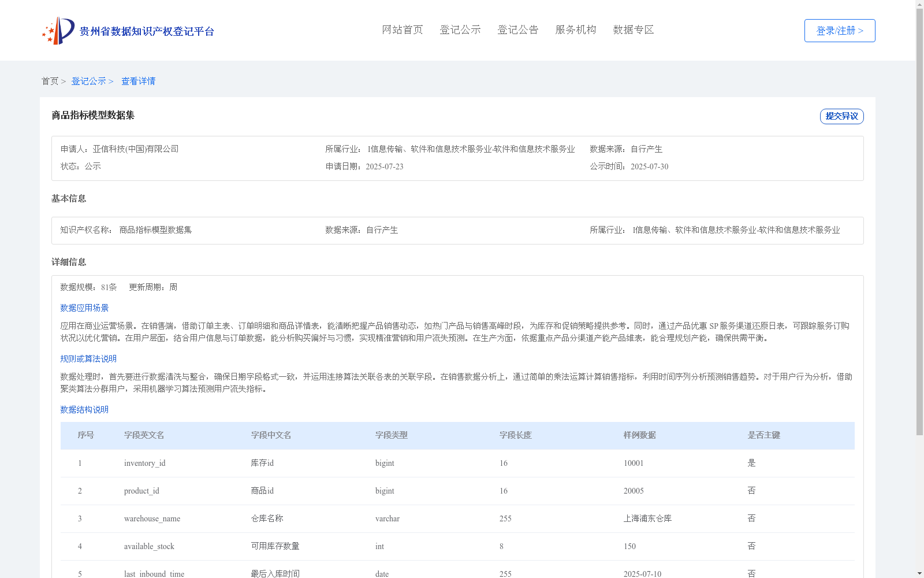Click sample data 上海浦东仓库

click(648, 518)
